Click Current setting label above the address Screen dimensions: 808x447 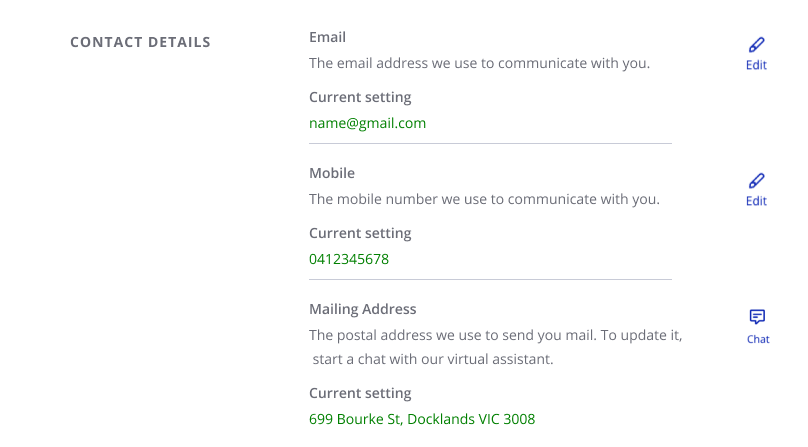click(360, 393)
